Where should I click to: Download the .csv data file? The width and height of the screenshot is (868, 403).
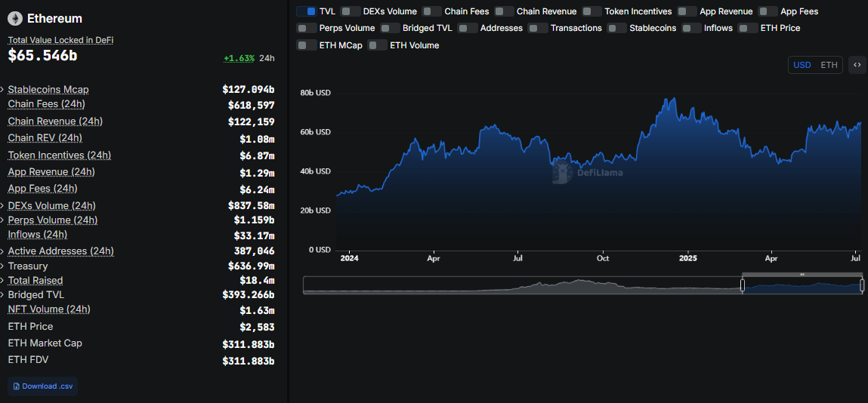[x=42, y=386]
